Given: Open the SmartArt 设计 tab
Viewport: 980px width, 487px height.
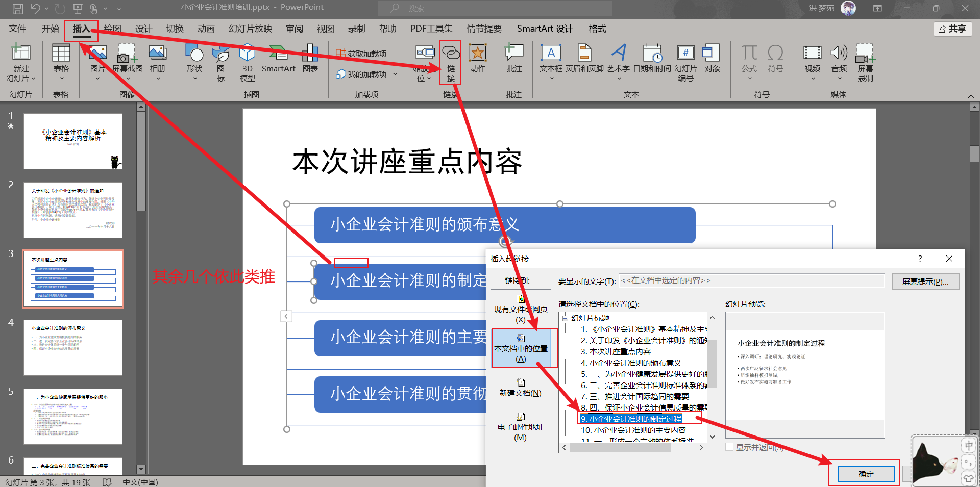Looking at the screenshot, I should pyautogui.click(x=545, y=29).
